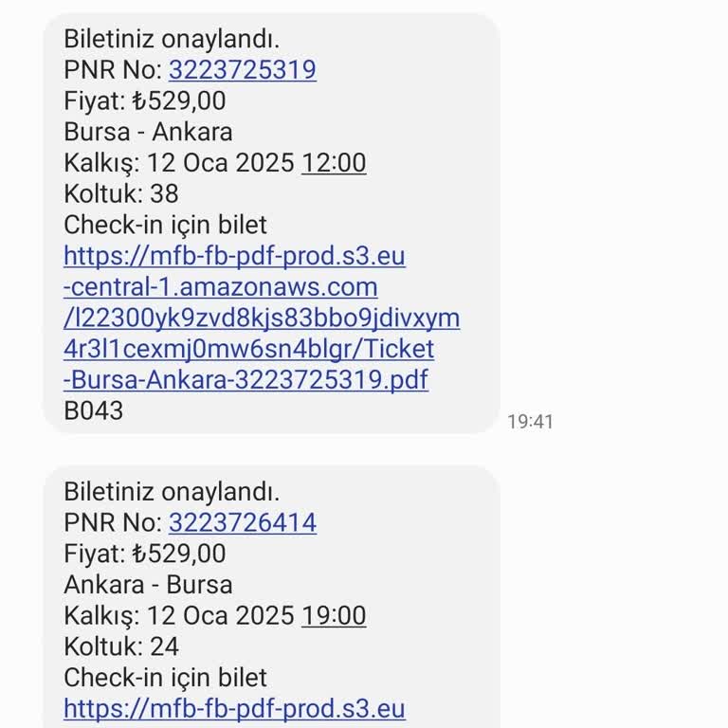Click the 19:41 message timestamp
728x728 pixels.
(530, 422)
